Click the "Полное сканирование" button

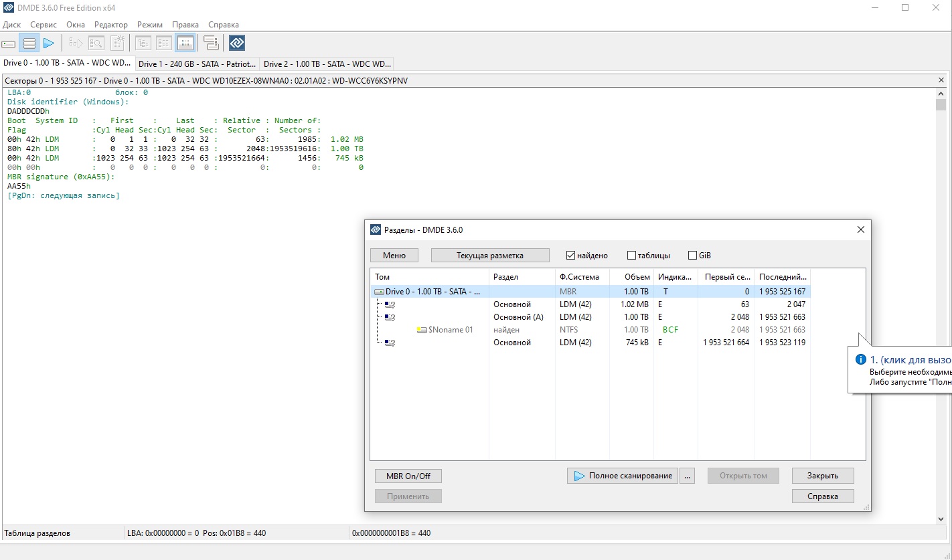(x=623, y=476)
